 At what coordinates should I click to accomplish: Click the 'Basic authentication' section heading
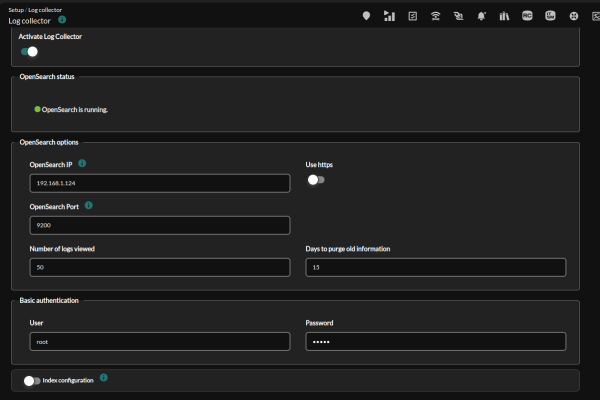[x=49, y=300]
